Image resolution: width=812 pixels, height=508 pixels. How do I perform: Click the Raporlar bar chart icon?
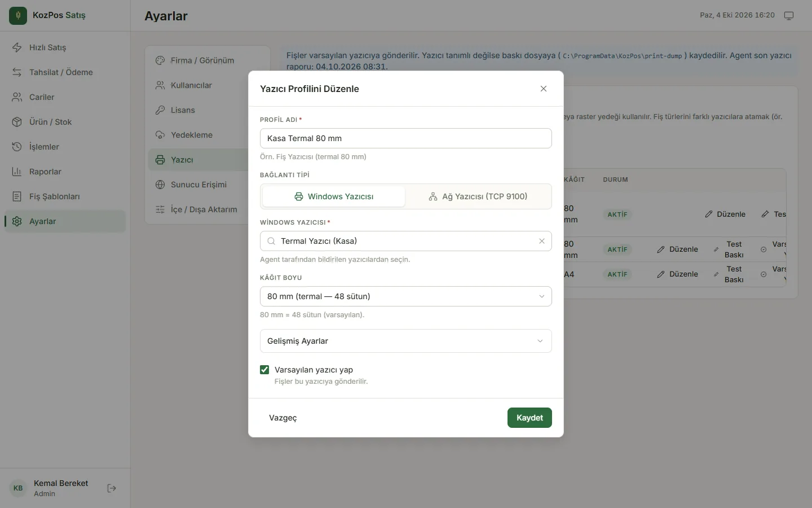click(x=17, y=172)
